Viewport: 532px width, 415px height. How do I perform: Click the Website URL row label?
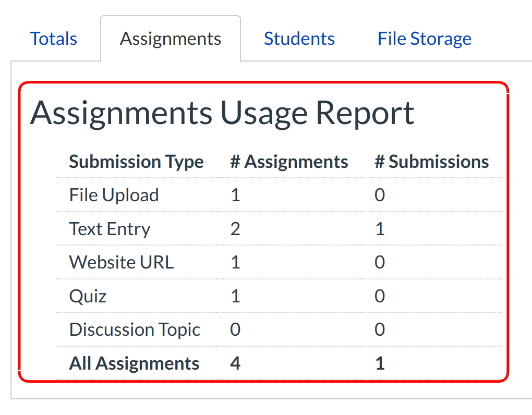pos(121,262)
